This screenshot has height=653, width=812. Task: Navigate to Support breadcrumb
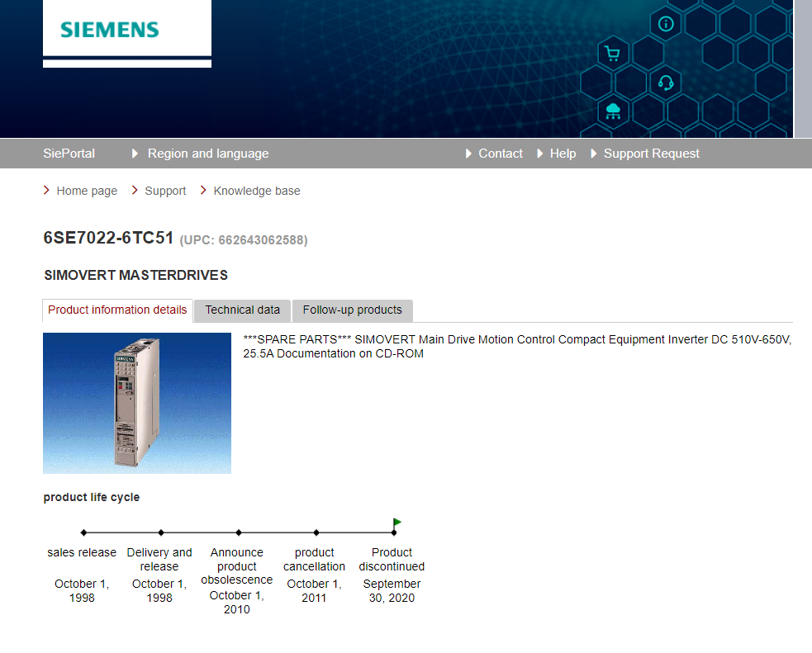(x=165, y=191)
